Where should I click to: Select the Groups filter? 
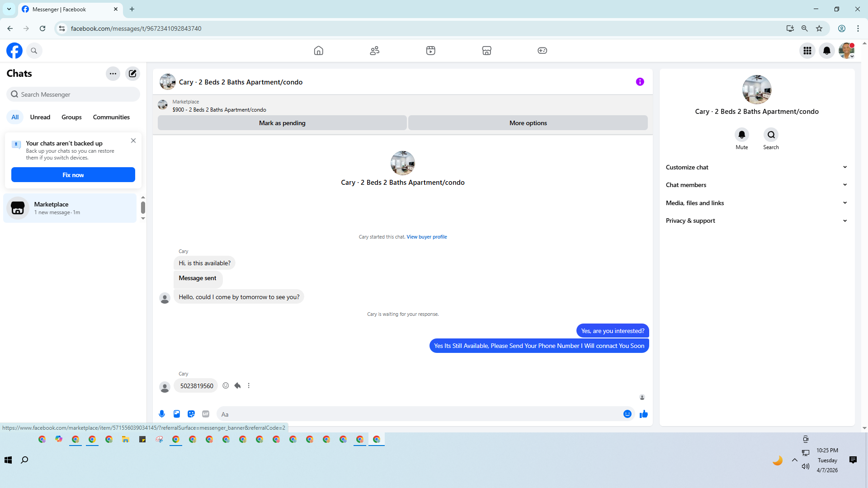(x=71, y=117)
